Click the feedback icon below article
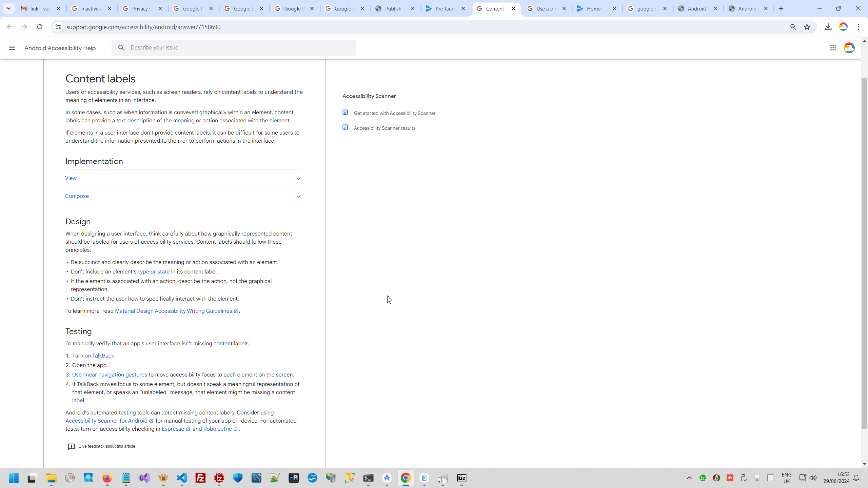868x488 pixels. click(71, 447)
